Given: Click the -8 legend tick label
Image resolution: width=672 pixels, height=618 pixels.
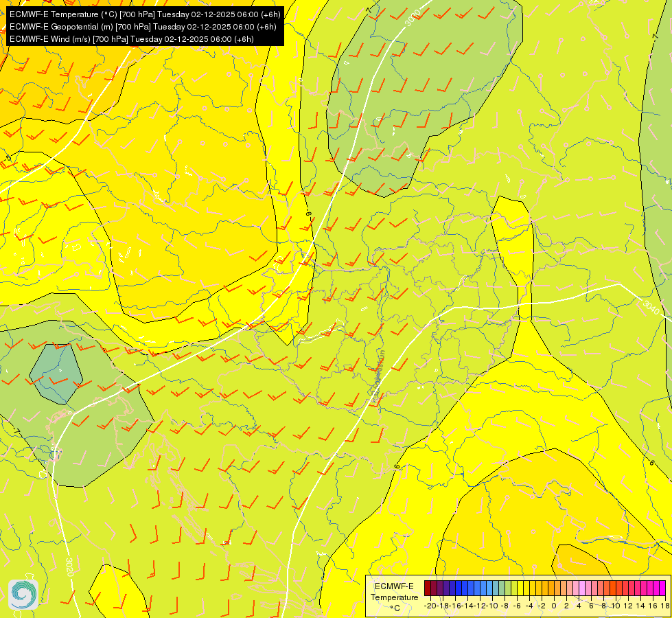Looking at the screenshot, I should click(x=504, y=606).
